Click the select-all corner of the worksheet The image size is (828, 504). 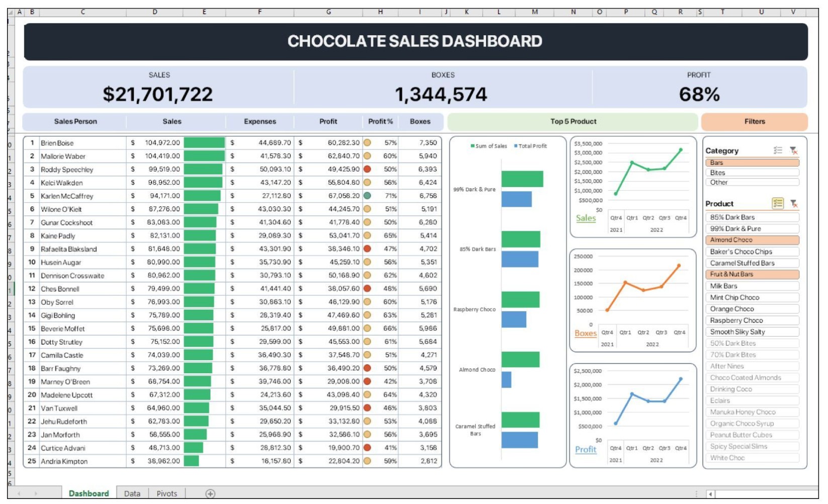tap(11, 12)
